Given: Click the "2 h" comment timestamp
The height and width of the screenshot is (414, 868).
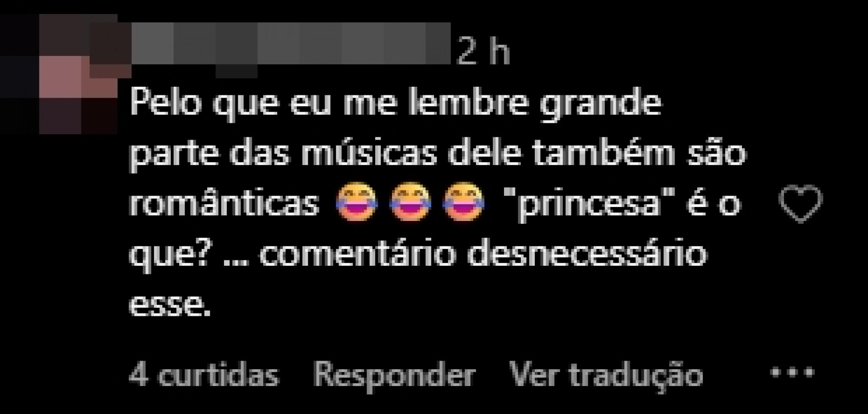Looking at the screenshot, I should [x=483, y=52].
